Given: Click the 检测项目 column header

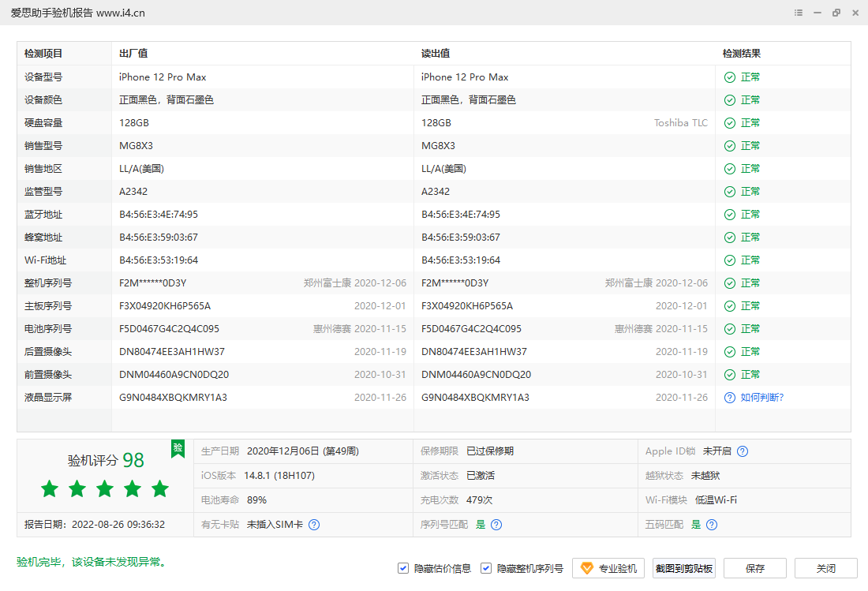Looking at the screenshot, I should tap(43, 54).
